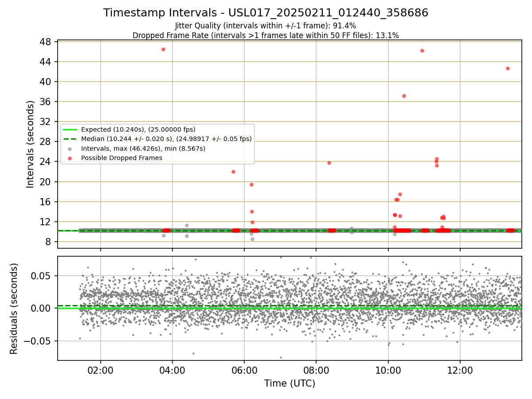Click the Residuals (seconds) y-axis label

tap(14, 309)
